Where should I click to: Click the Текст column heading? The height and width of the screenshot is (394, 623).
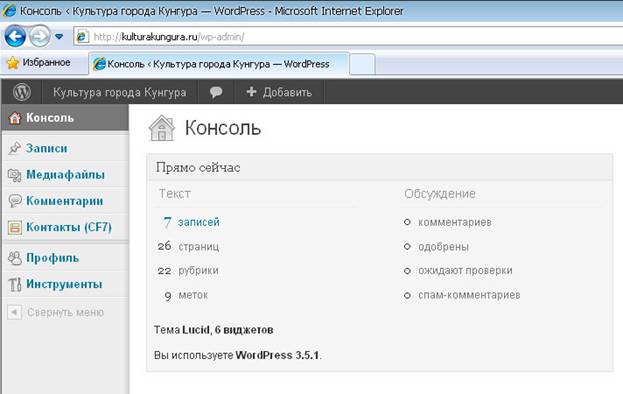coord(175,193)
